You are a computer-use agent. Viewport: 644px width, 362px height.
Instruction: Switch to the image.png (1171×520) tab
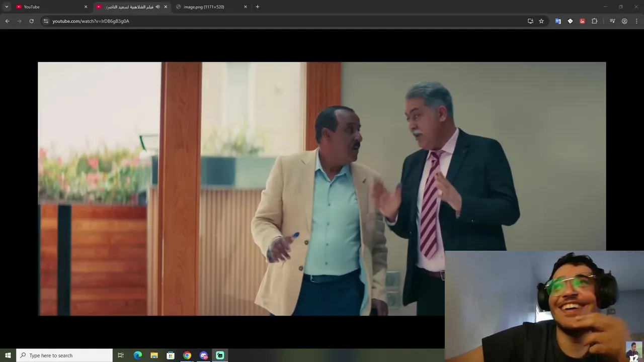[x=211, y=7]
